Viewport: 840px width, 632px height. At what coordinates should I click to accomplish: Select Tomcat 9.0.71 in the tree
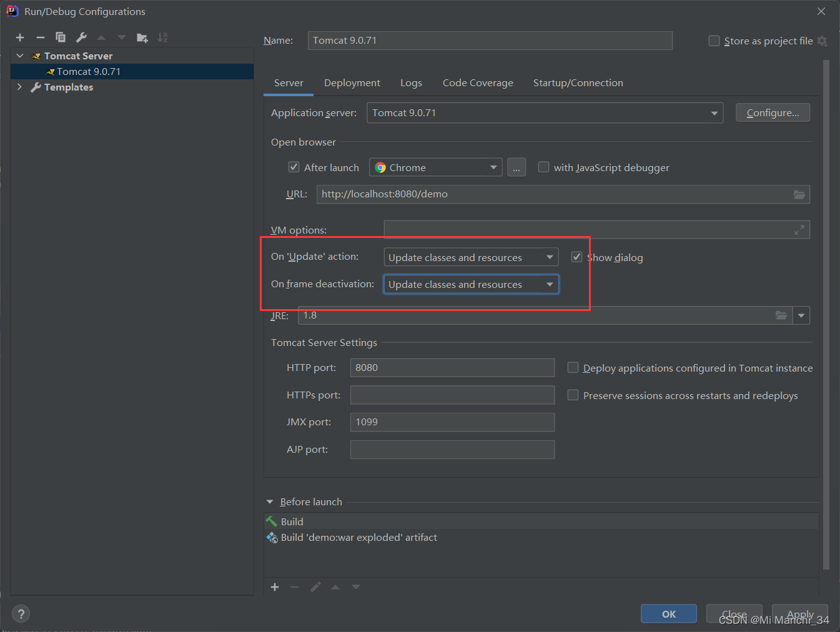(x=132, y=71)
